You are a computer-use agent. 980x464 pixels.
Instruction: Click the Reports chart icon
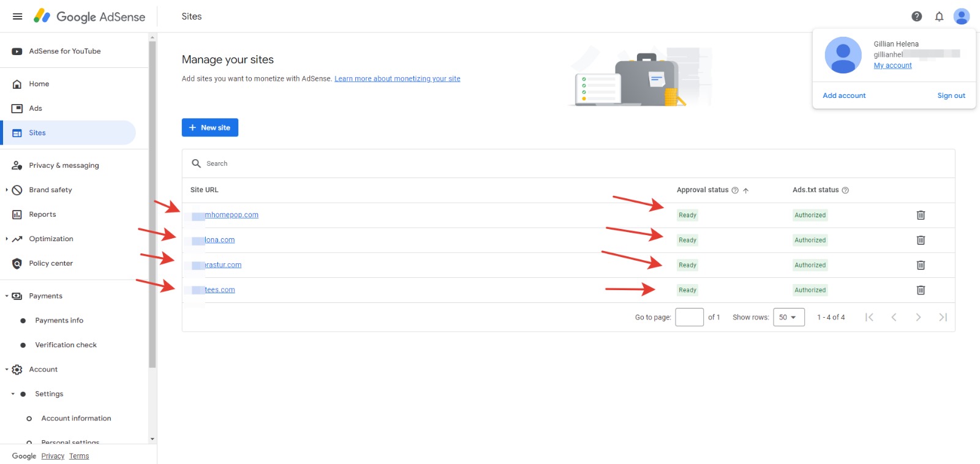coord(17,214)
